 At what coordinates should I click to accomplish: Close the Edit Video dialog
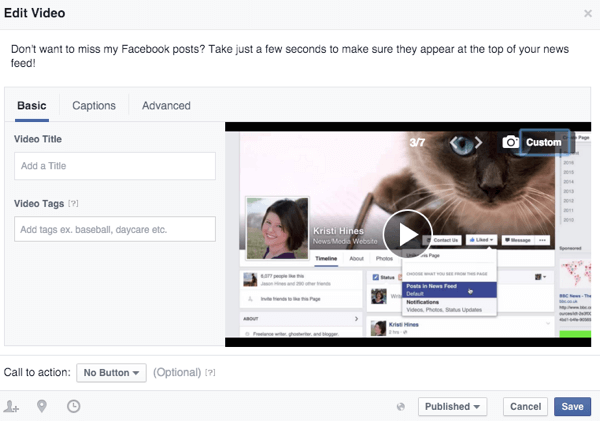point(588,13)
